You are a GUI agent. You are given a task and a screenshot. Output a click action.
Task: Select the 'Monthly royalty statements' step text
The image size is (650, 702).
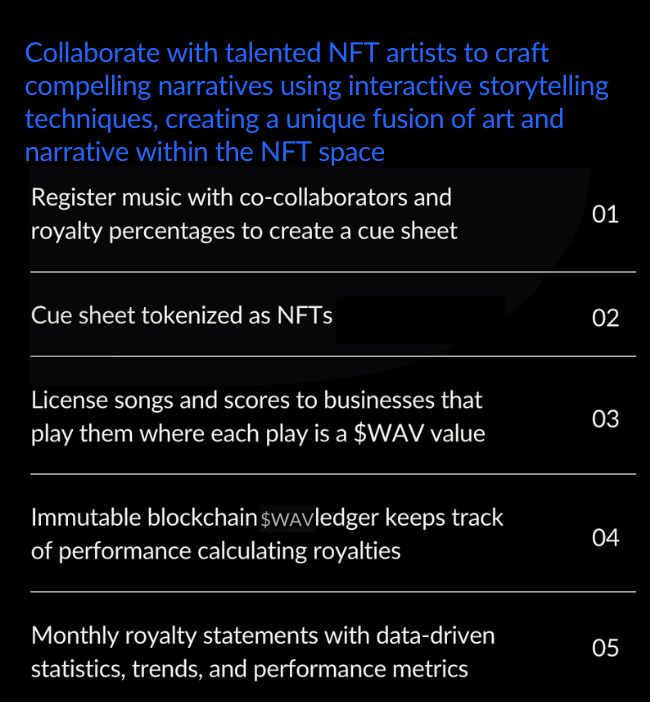tap(263, 651)
